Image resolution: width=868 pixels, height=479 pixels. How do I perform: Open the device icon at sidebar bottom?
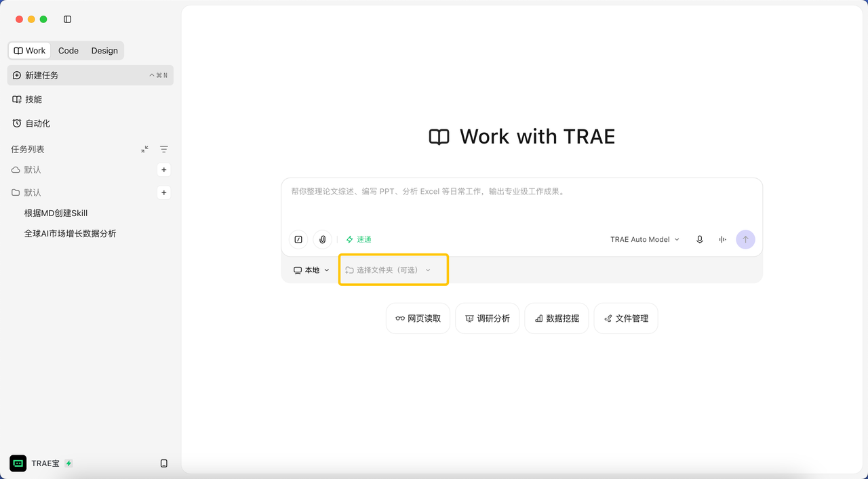tap(163, 463)
